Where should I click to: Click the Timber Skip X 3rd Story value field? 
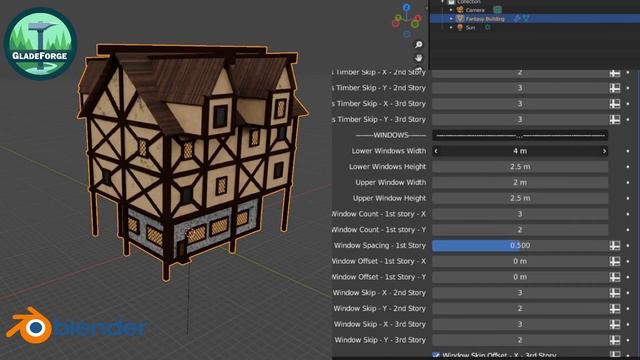click(520, 104)
